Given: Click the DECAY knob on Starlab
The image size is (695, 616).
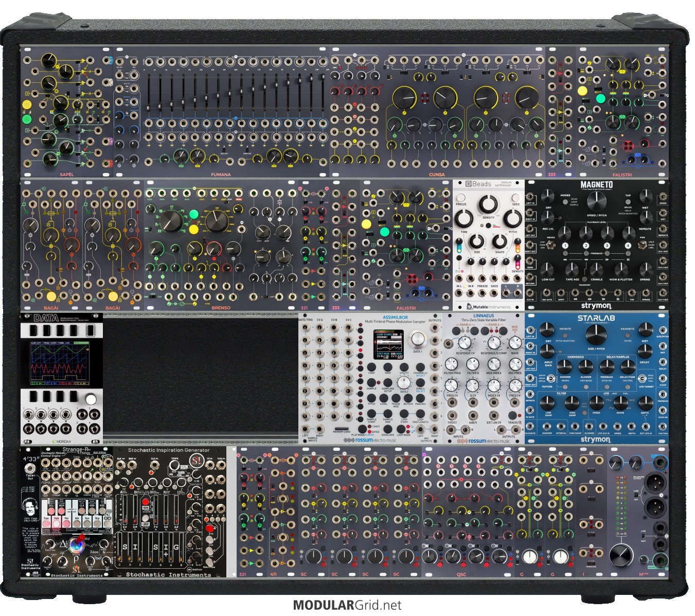Looking at the screenshot, I should pyautogui.click(x=645, y=351).
